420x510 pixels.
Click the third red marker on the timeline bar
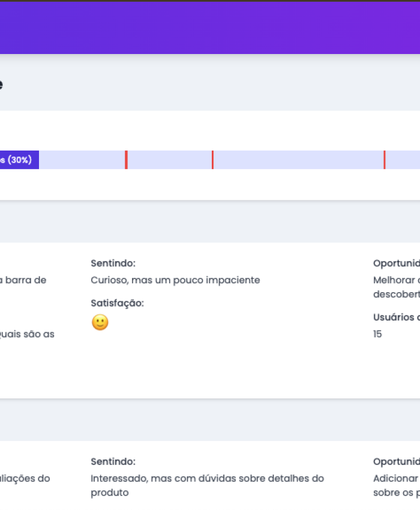[x=385, y=160]
